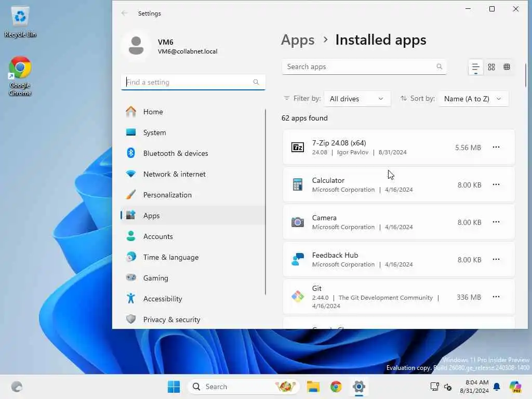Click the "5.56 MB" size value
This screenshot has height=399, width=532.
click(x=468, y=148)
